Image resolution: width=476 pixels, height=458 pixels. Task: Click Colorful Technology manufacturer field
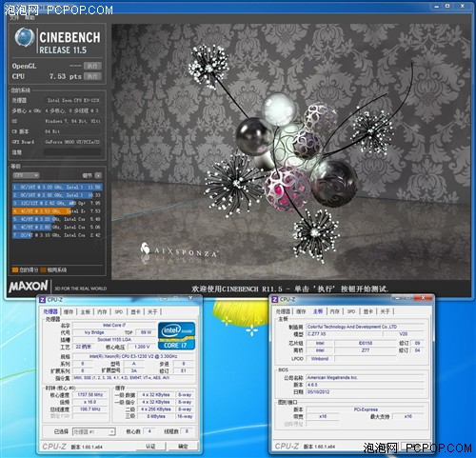[365, 327]
